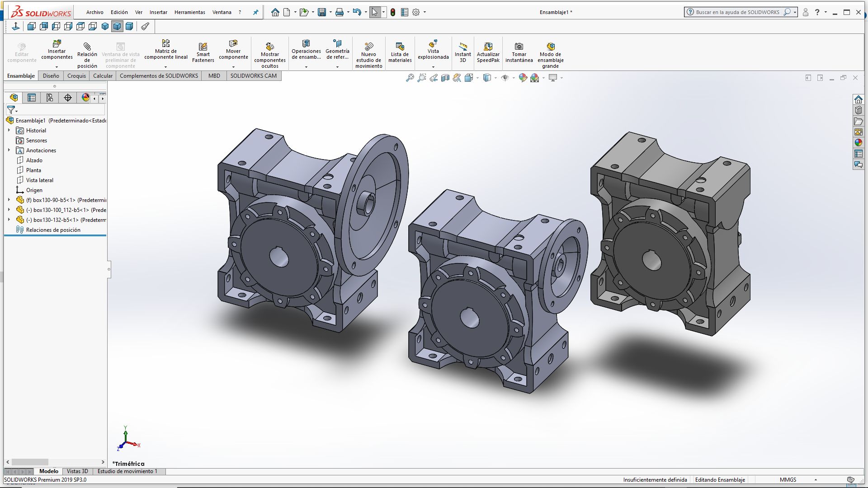Open Smart Fasteners tool
Viewport: 868px width, 488px height.
(x=203, y=47)
